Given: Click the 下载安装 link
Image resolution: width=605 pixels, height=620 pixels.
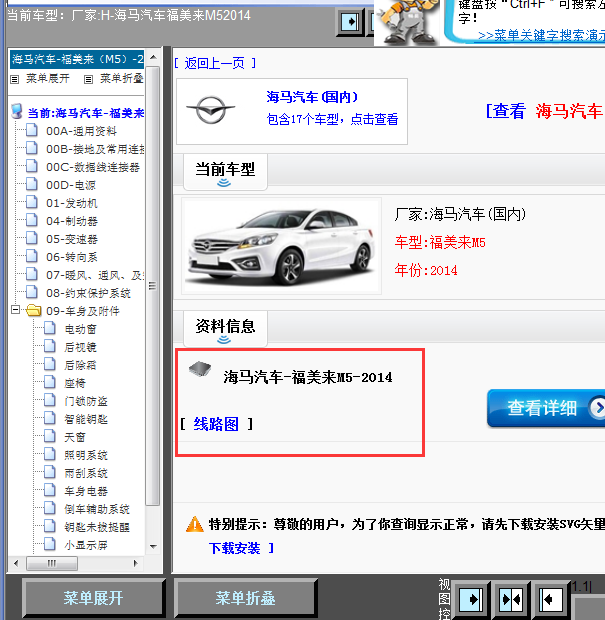Looking at the screenshot, I should point(234,548).
